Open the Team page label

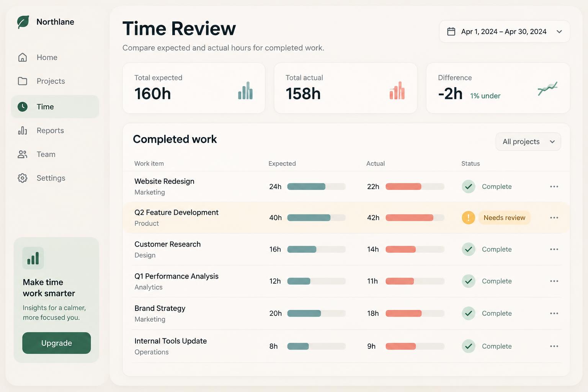click(x=46, y=154)
